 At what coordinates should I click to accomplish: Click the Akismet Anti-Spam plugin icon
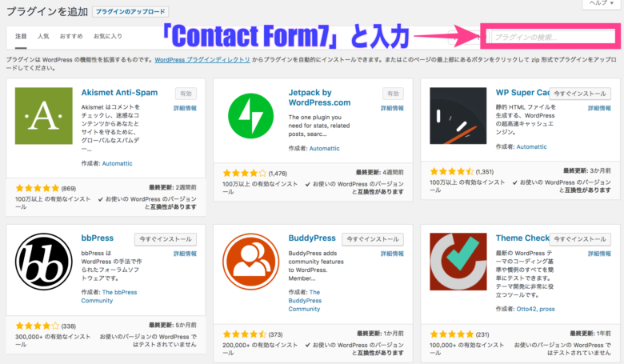44,116
